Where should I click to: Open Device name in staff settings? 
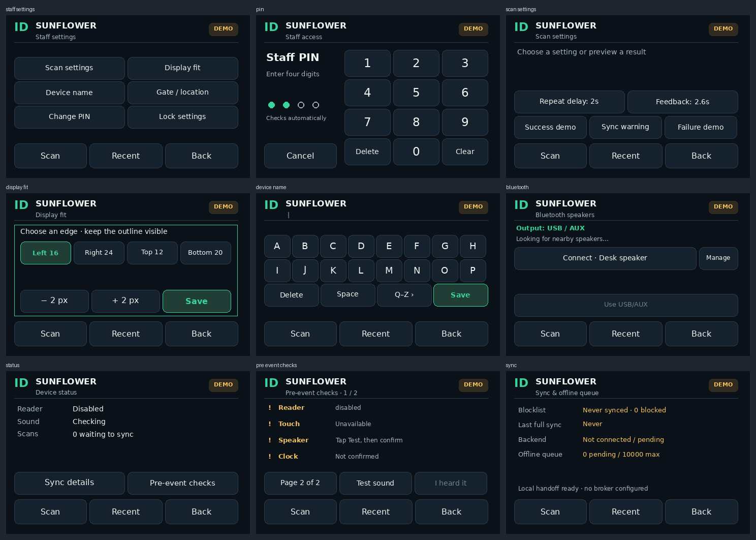point(70,93)
